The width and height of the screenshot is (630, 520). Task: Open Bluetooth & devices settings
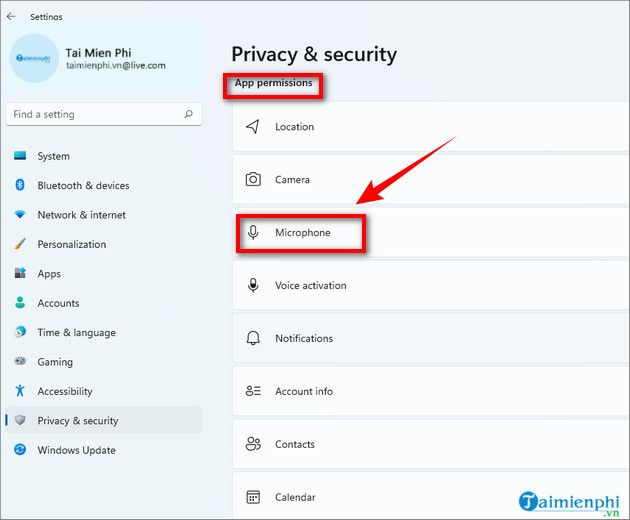(x=104, y=185)
